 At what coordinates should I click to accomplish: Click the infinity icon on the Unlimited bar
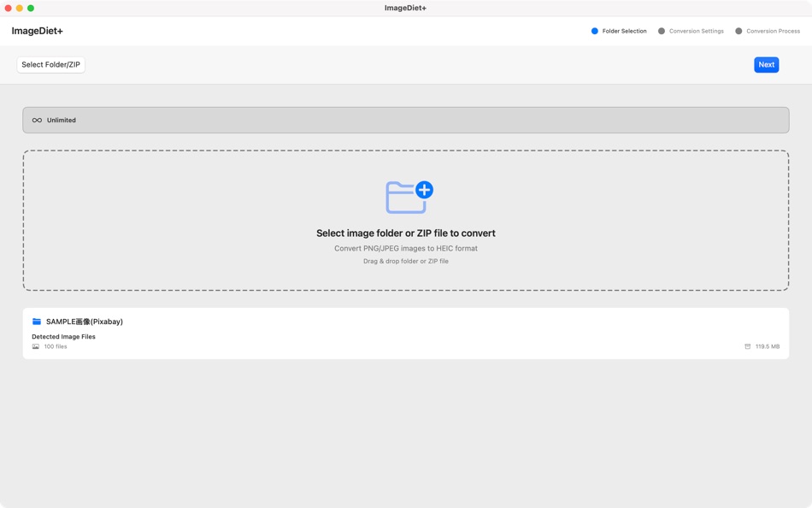click(37, 120)
